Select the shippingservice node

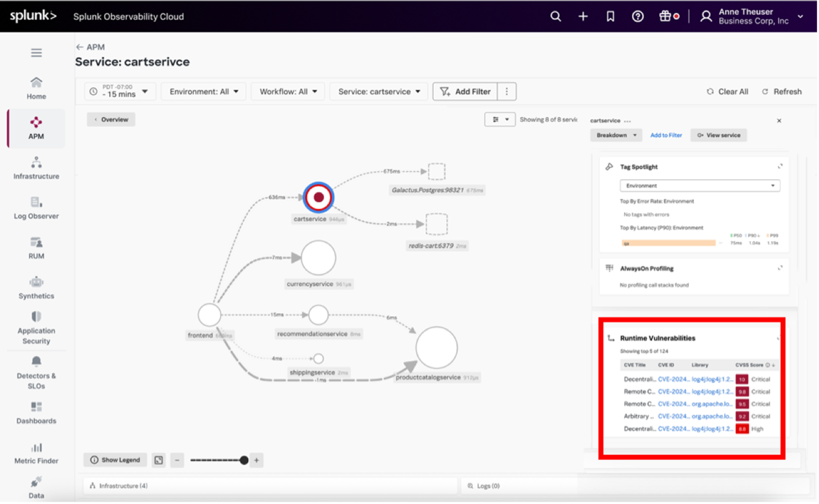318,358
